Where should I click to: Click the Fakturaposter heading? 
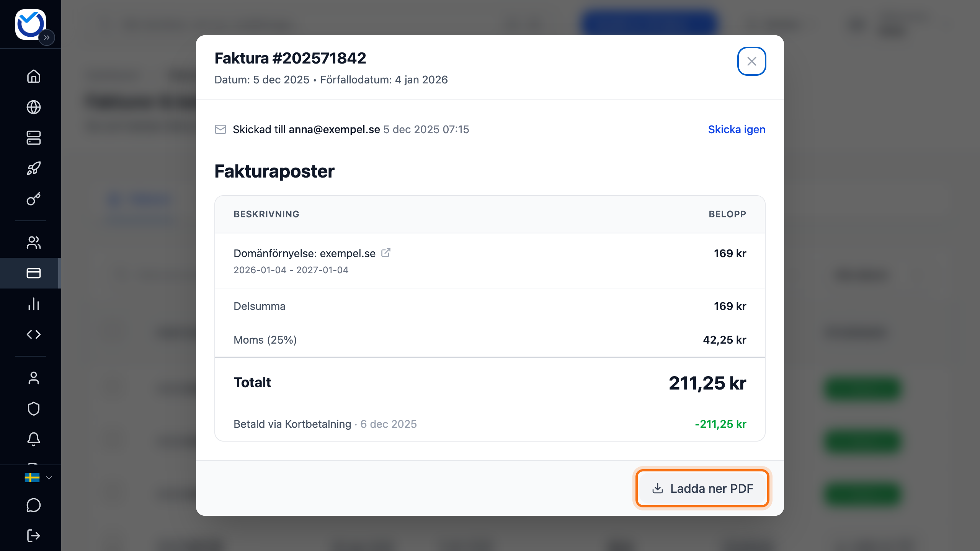click(274, 171)
